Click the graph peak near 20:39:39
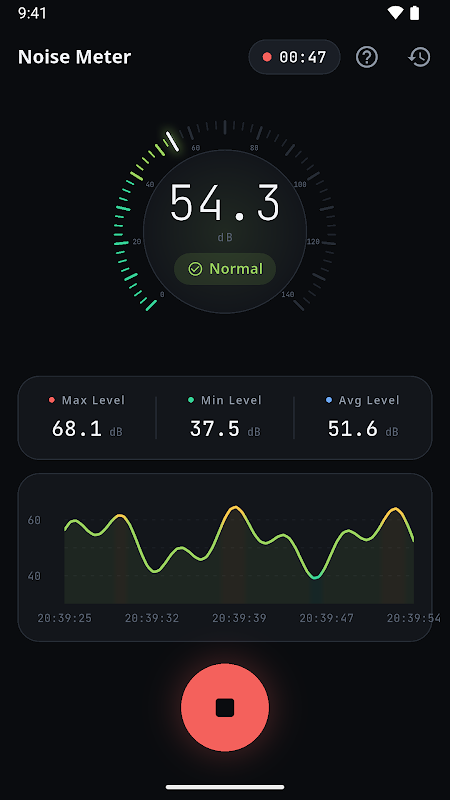The image size is (450, 800). tap(235, 508)
